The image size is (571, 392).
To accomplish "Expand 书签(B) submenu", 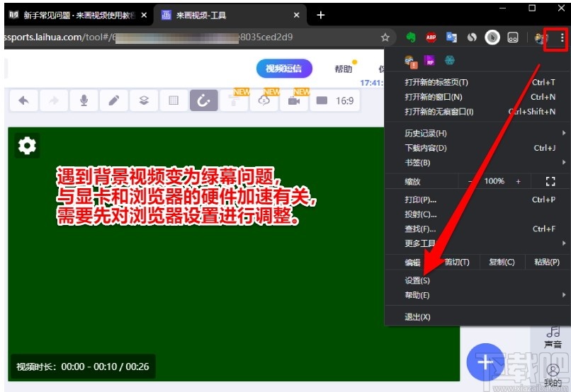I will [477, 163].
